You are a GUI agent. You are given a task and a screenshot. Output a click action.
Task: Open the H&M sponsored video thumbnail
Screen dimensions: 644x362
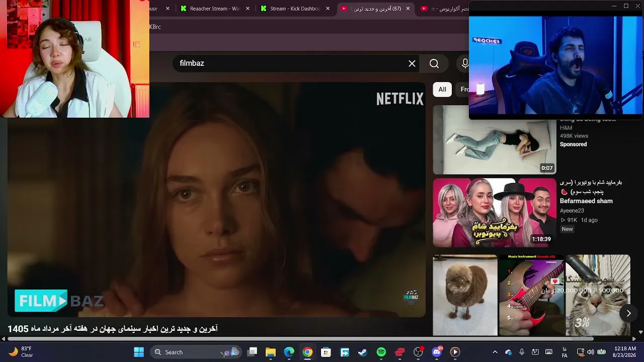pos(495,139)
